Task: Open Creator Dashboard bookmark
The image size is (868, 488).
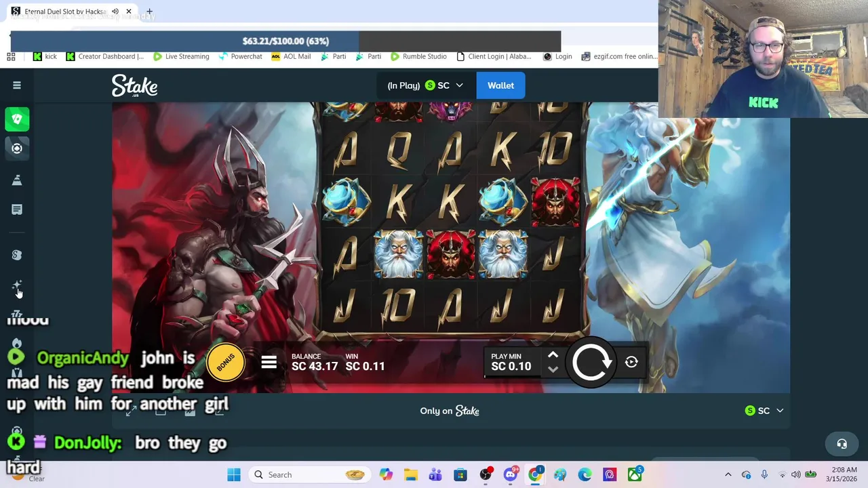Action: click(104, 56)
